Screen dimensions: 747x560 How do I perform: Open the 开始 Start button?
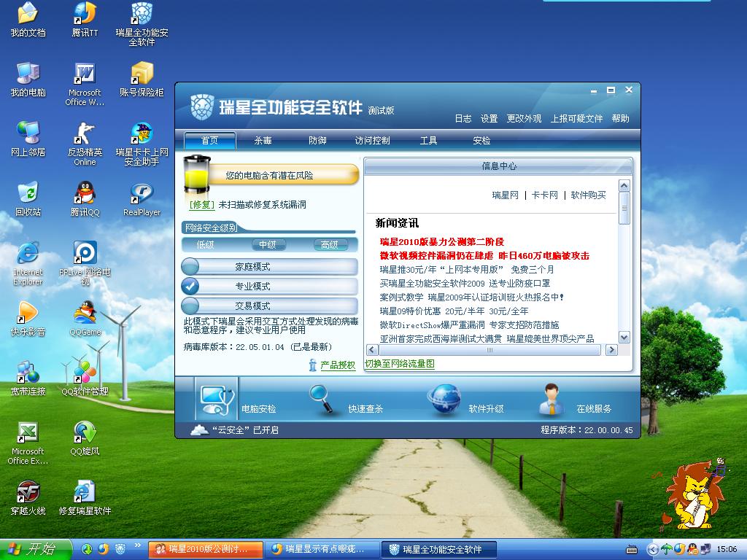tap(36, 549)
